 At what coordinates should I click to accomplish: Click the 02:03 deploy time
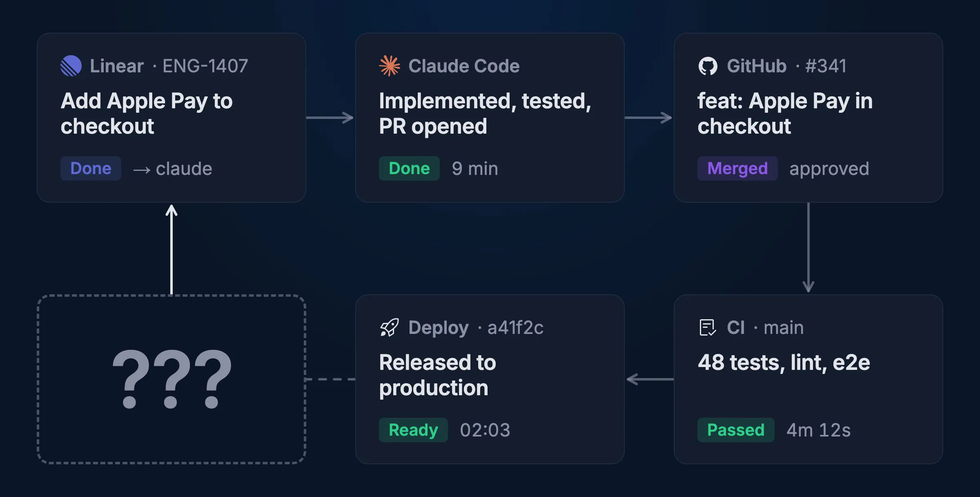click(x=485, y=430)
